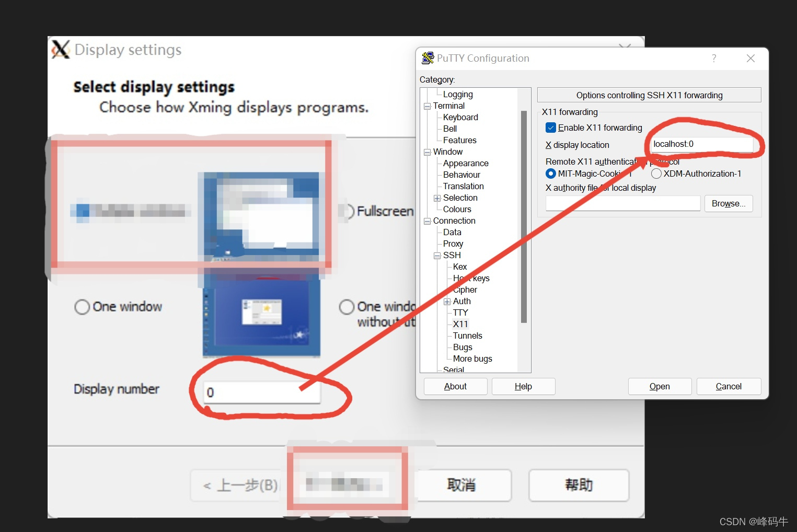Click the Xming X logo in Display settings

(61, 50)
